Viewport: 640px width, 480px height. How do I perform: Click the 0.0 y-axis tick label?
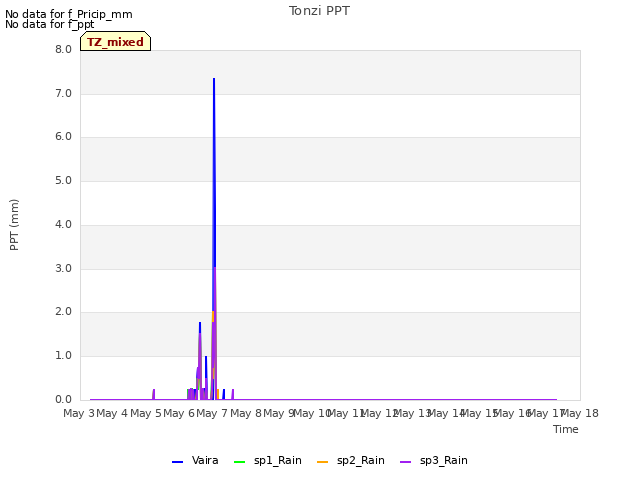pos(63,400)
